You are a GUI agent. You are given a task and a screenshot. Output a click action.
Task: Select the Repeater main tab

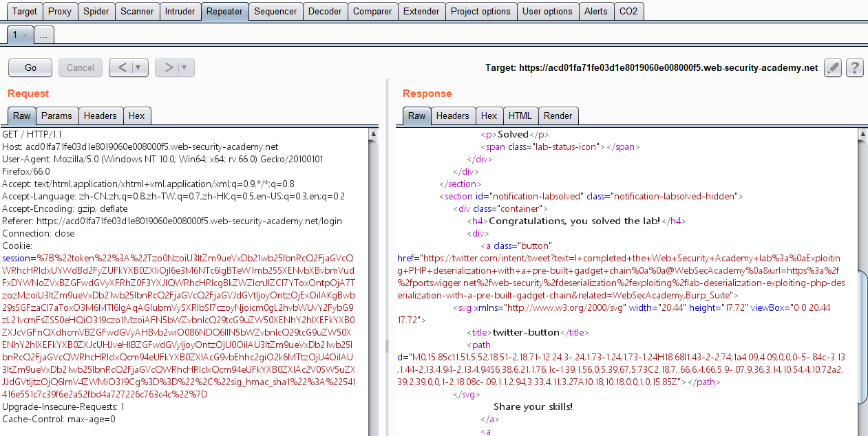click(224, 11)
